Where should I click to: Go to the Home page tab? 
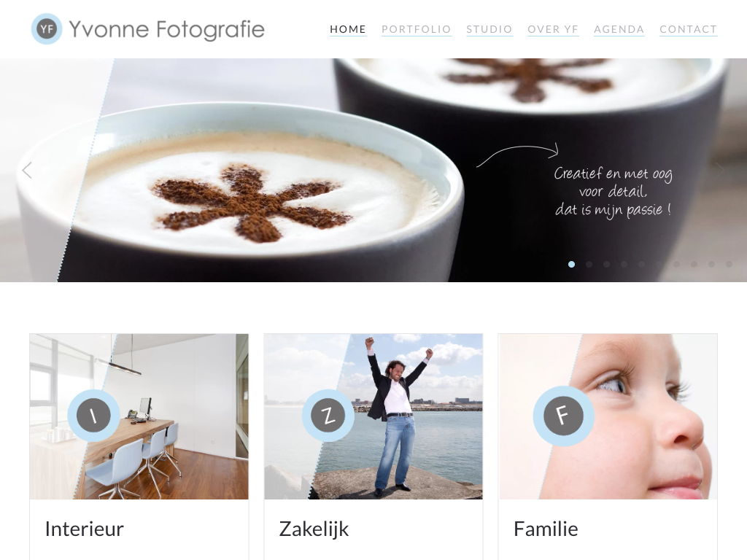(x=348, y=29)
